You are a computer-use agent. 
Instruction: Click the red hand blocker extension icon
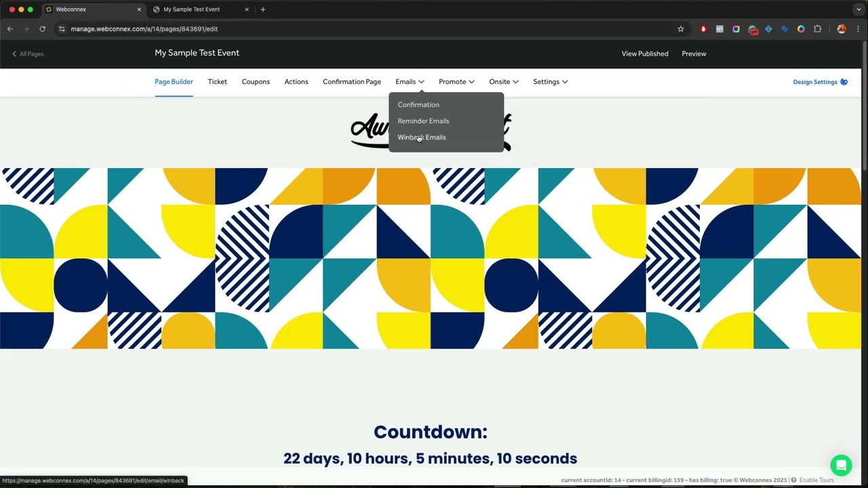tap(703, 29)
